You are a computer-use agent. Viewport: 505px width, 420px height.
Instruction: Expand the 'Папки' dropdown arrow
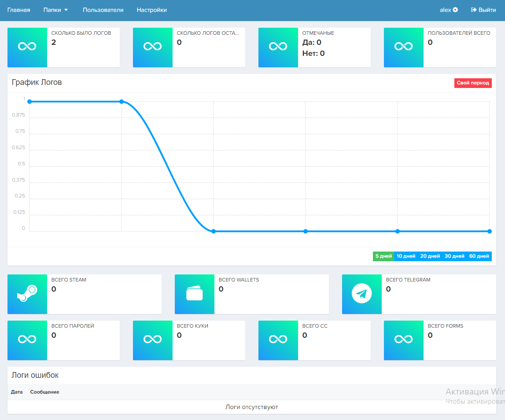(x=66, y=10)
